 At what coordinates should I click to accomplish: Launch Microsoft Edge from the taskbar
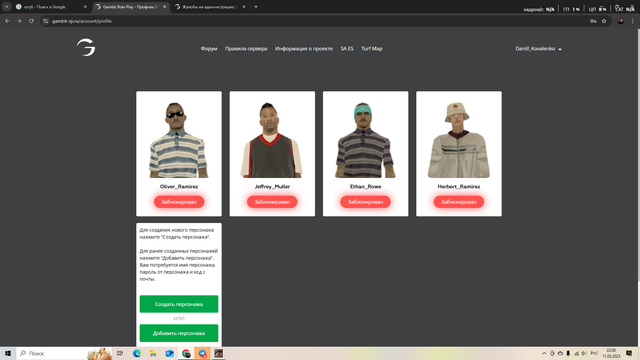[x=137, y=353]
